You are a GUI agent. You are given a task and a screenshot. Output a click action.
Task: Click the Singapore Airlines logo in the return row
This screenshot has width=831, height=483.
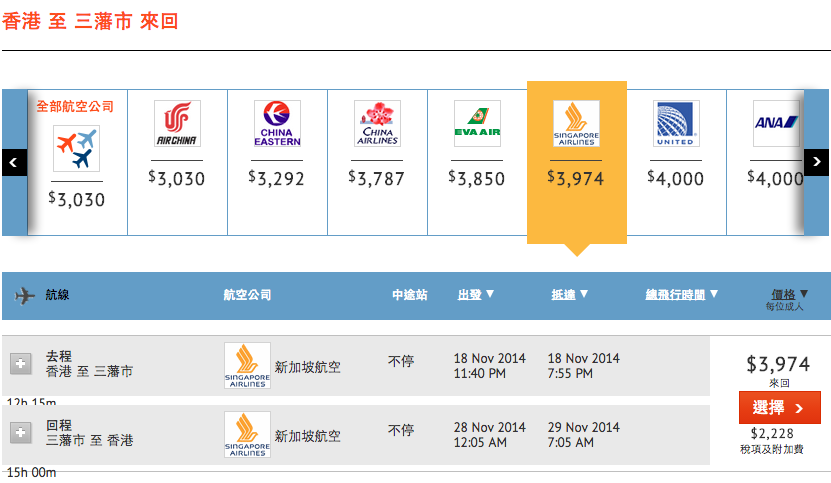[x=247, y=435]
